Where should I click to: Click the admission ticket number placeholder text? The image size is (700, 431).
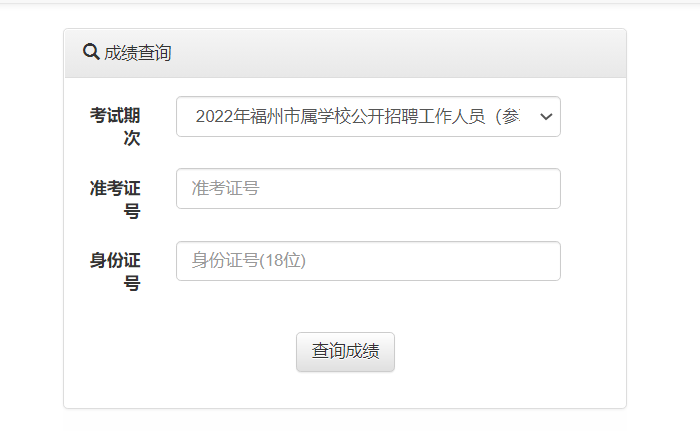coord(225,188)
